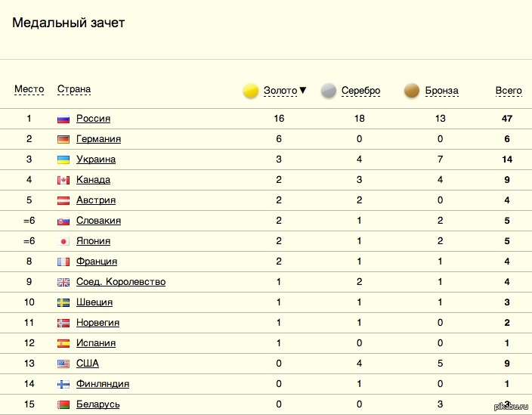Click the gold medal icon

click(x=251, y=91)
